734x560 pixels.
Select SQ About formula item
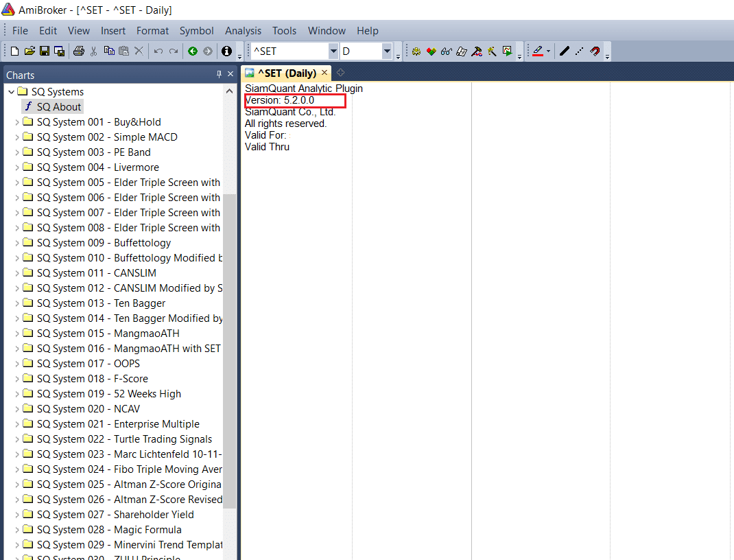click(x=58, y=107)
